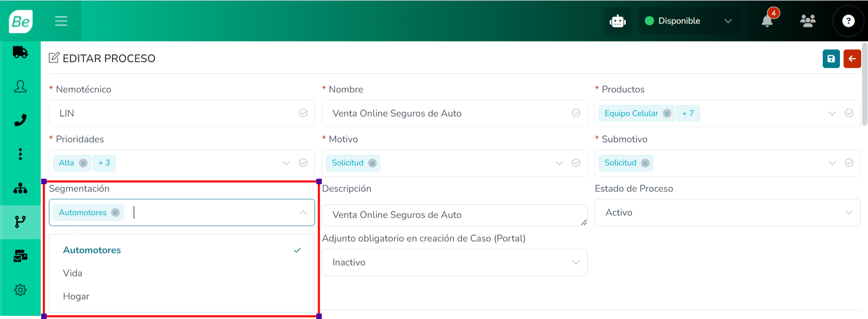
Task: Click the users group icon
Action: coord(808,21)
